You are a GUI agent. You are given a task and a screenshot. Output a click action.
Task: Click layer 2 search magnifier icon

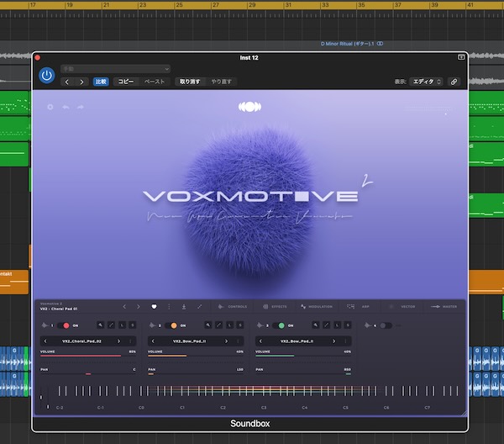coord(208,325)
